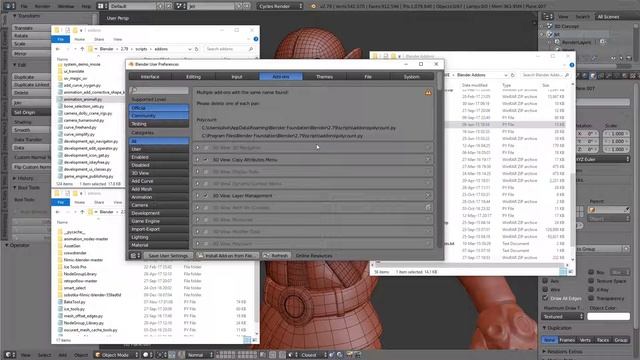The height and width of the screenshot is (360, 640).
Task: Click the Online Resources button
Action: point(314,256)
